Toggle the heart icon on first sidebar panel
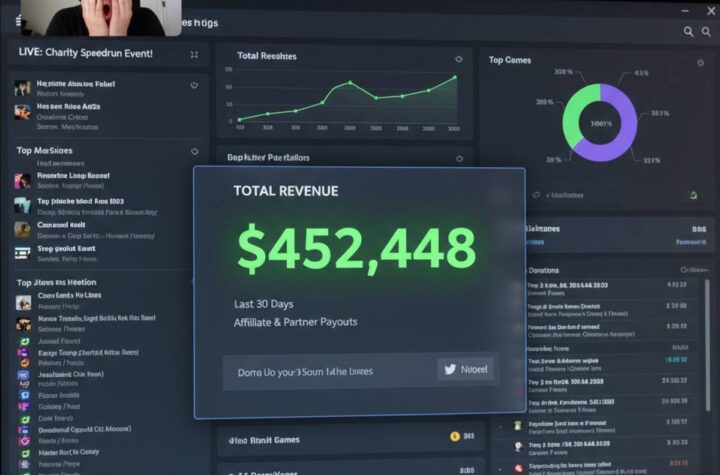The image size is (720, 475). [x=194, y=86]
